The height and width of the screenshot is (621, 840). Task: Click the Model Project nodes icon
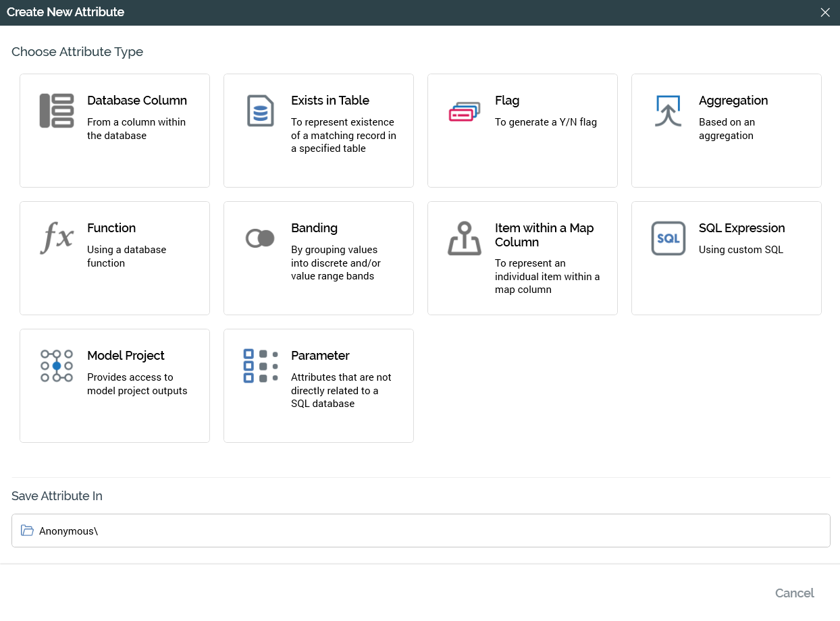pos(57,366)
